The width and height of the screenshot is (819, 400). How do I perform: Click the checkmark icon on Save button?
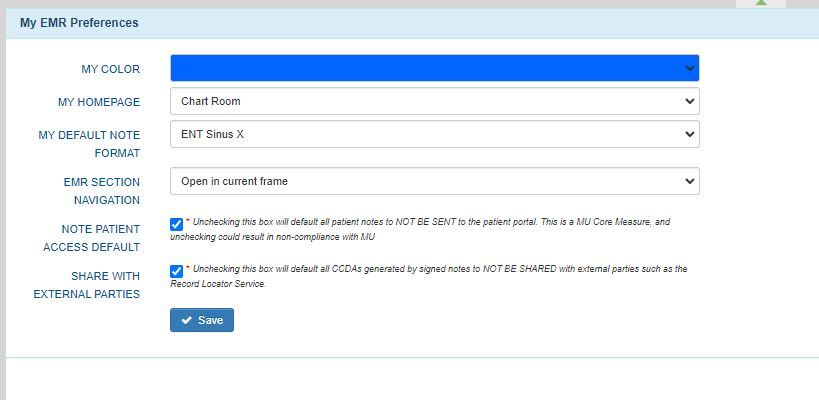(x=186, y=320)
